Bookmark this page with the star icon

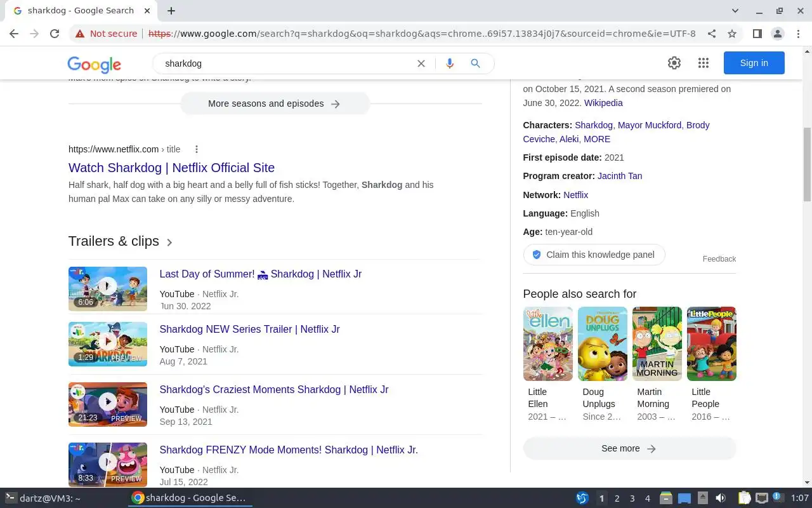(x=732, y=34)
